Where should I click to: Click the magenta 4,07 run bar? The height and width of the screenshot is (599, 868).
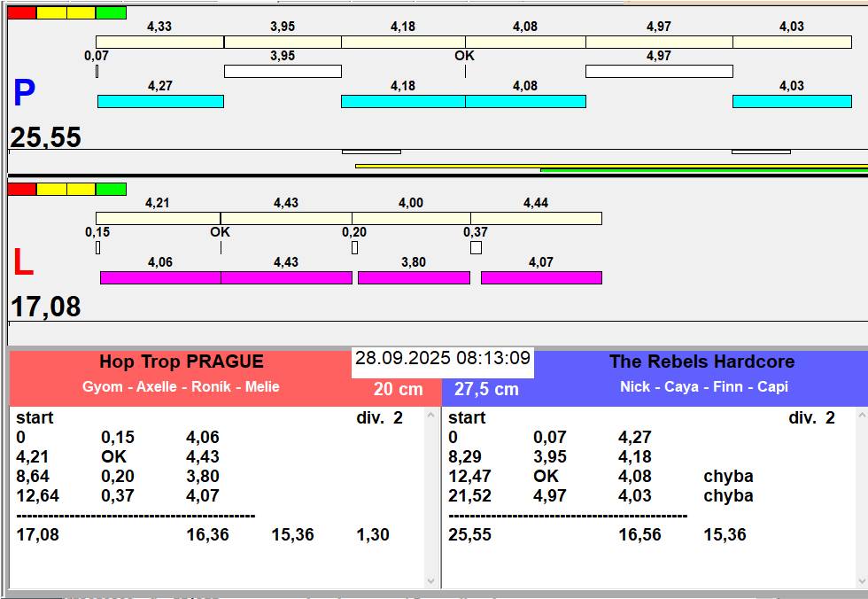coord(541,278)
